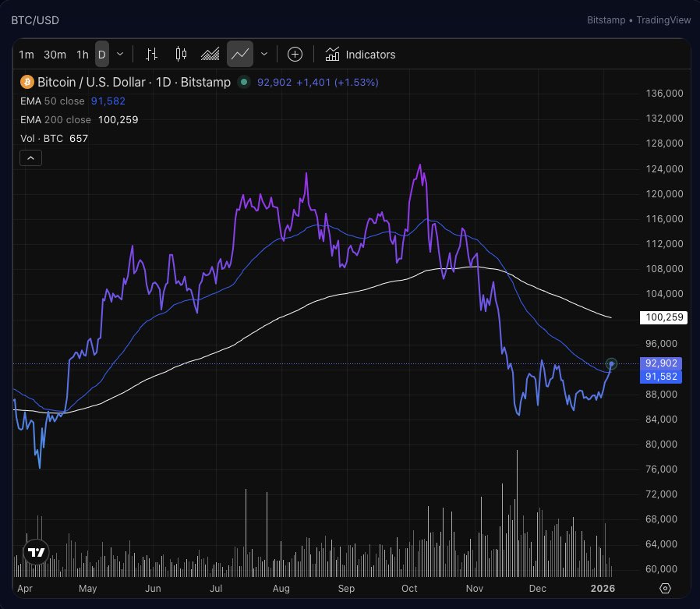Click the Bitcoin / U.S. Dollar legend title
700x609 pixels.
134,82
